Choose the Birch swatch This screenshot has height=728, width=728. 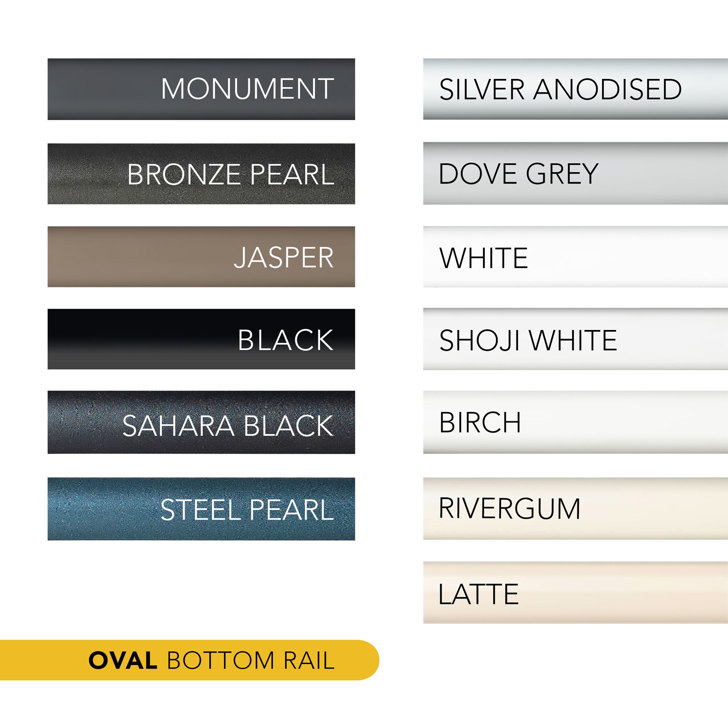pos(575,422)
